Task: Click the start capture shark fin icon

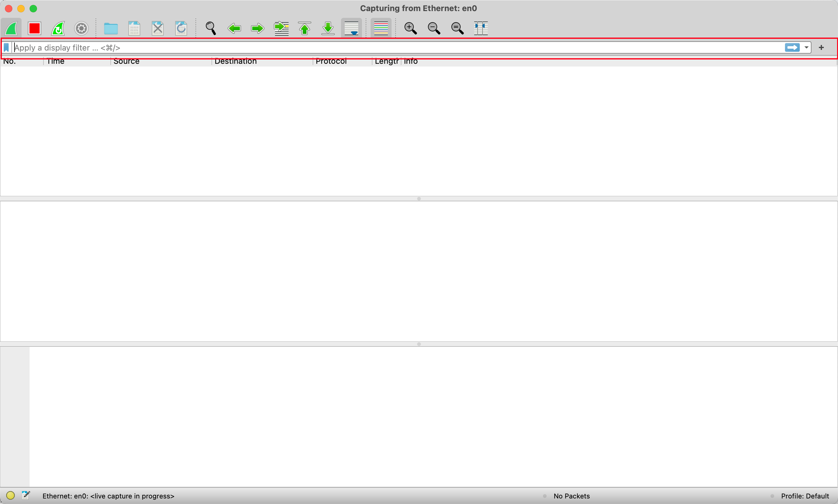Action: coord(11,28)
